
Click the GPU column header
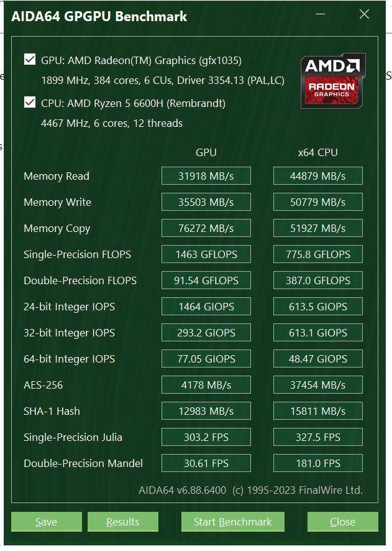(206, 152)
